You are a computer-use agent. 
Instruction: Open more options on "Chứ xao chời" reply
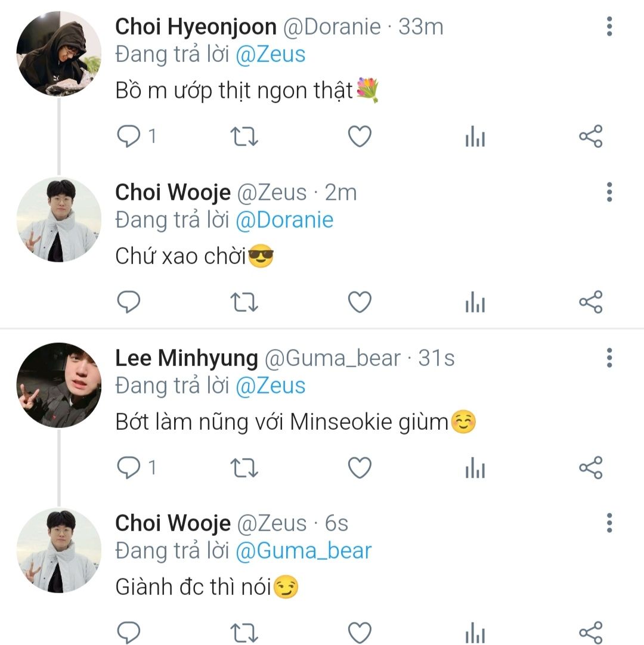[609, 193]
